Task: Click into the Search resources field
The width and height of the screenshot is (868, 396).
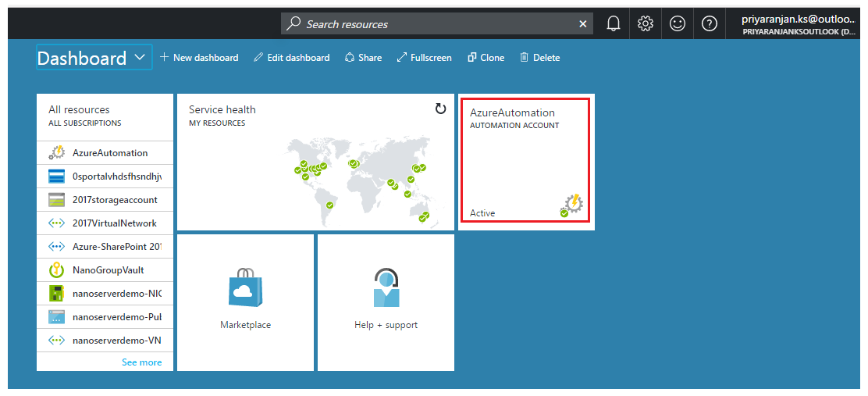Action: pos(437,23)
